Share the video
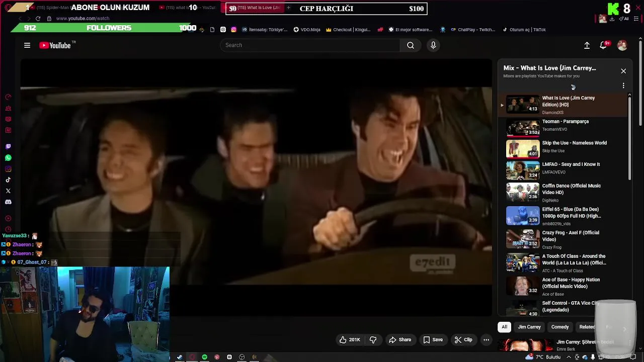The height and width of the screenshot is (362, 644). point(400,340)
